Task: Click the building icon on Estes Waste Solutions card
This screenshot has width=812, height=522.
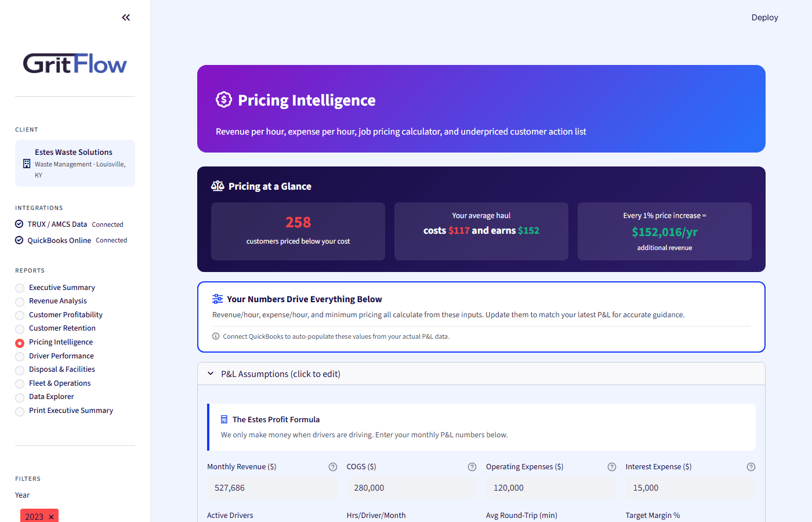Action: [26, 163]
